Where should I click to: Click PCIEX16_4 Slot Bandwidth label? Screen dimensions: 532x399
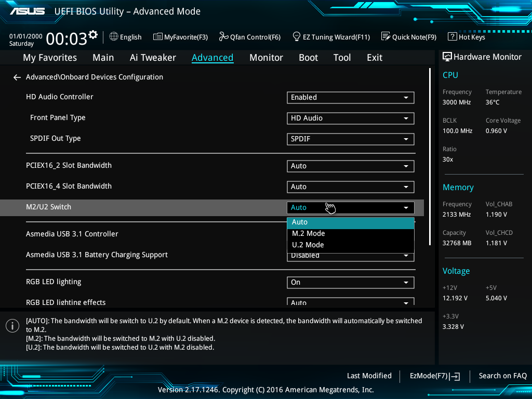(x=69, y=187)
